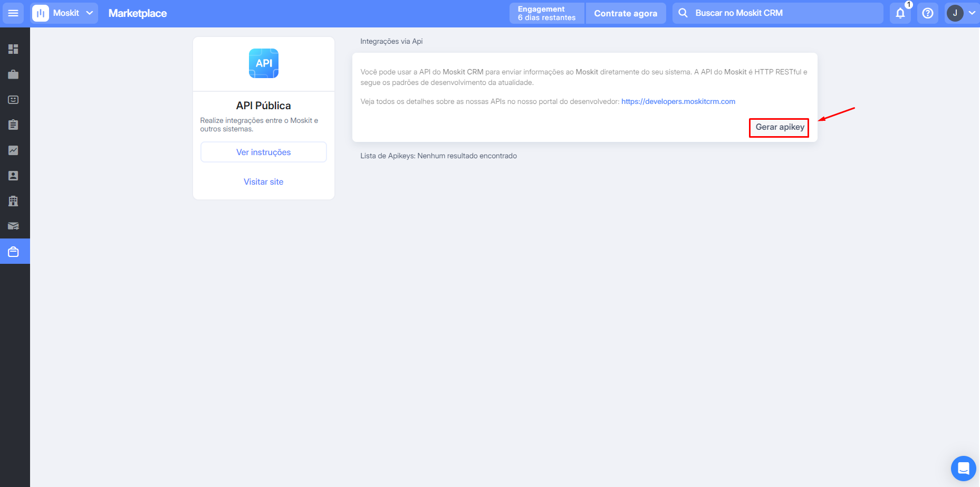Open the chat support bubble
The width and height of the screenshot is (980, 487).
pos(964,469)
